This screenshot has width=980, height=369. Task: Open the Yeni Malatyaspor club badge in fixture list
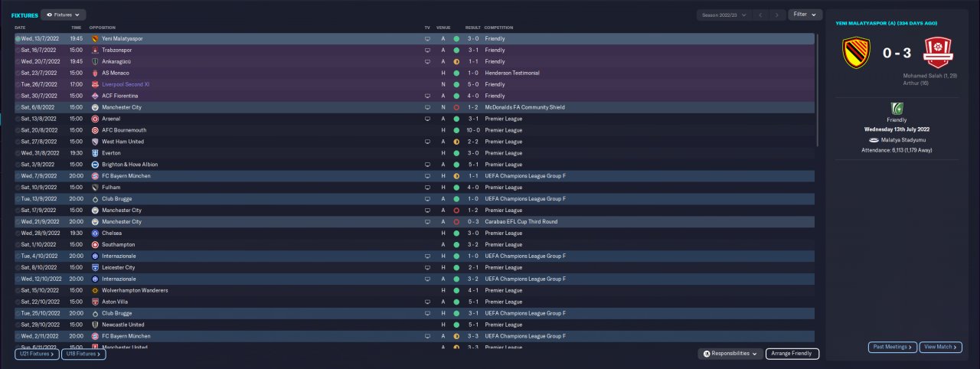pyautogui.click(x=94, y=38)
